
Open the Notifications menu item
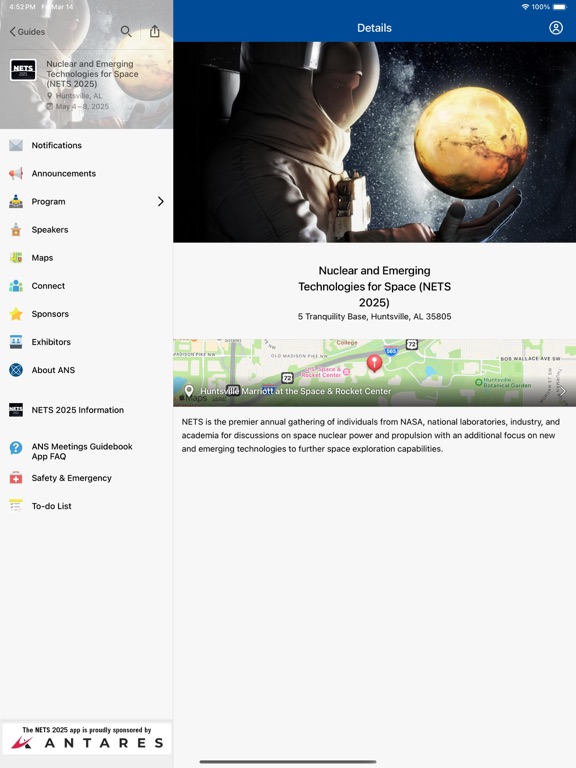(86, 145)
